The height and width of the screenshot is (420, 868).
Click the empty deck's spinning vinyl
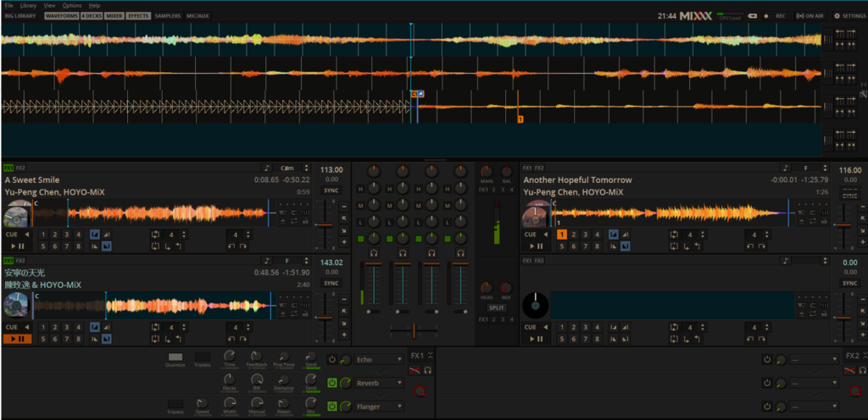coord(536,307)
